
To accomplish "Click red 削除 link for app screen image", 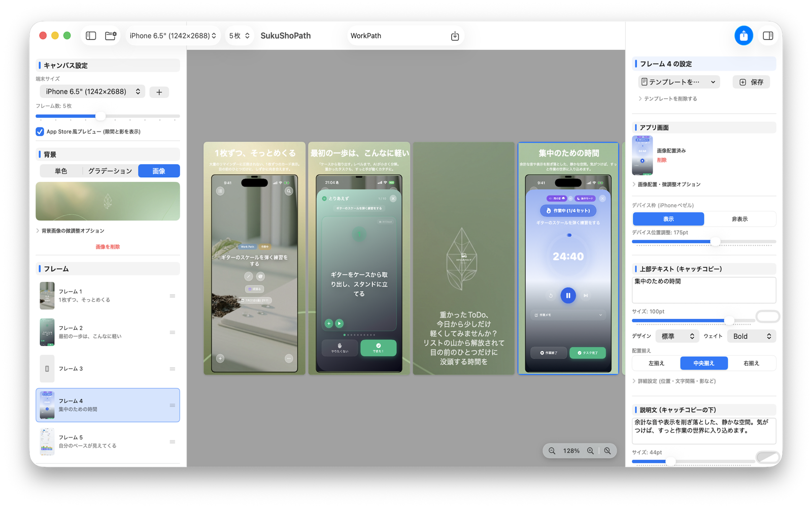I will point(662,160).
